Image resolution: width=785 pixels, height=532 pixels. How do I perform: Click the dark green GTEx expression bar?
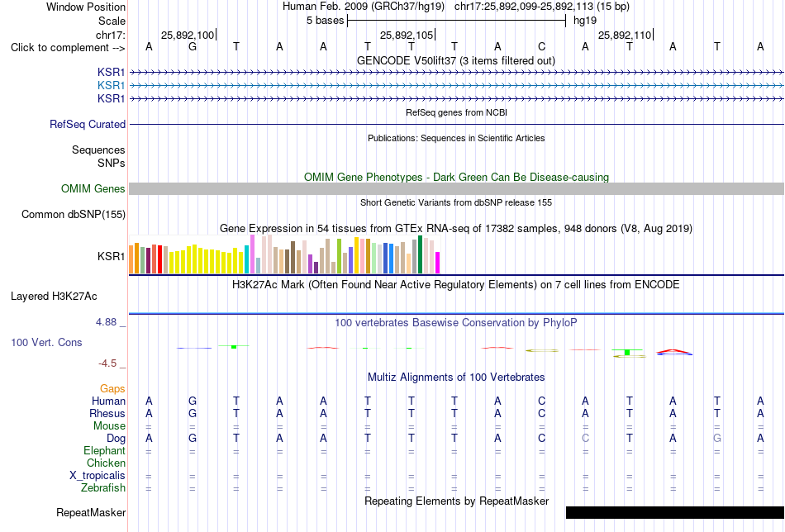[x=420, y=254]
